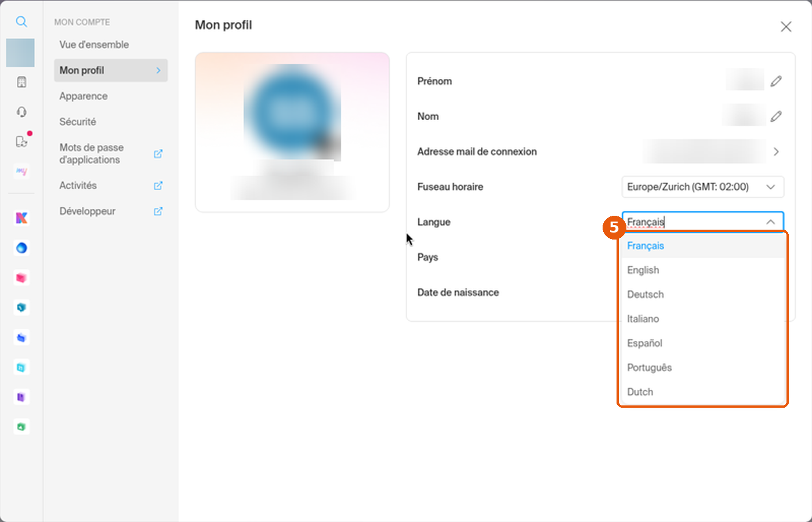812x522 pixels.
Task: Edit the Prénom field with the pencil
Action: [776, 81]
